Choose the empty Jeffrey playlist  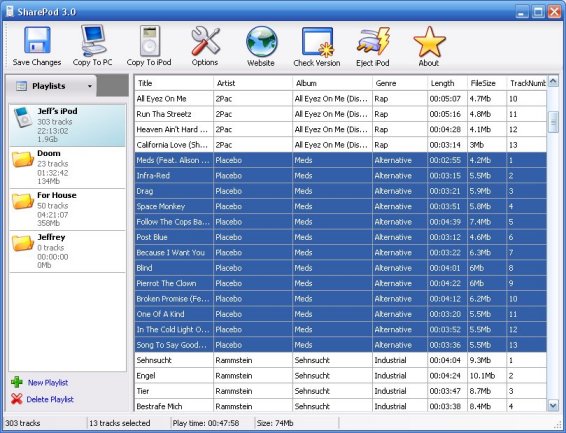tap(68, 252)
